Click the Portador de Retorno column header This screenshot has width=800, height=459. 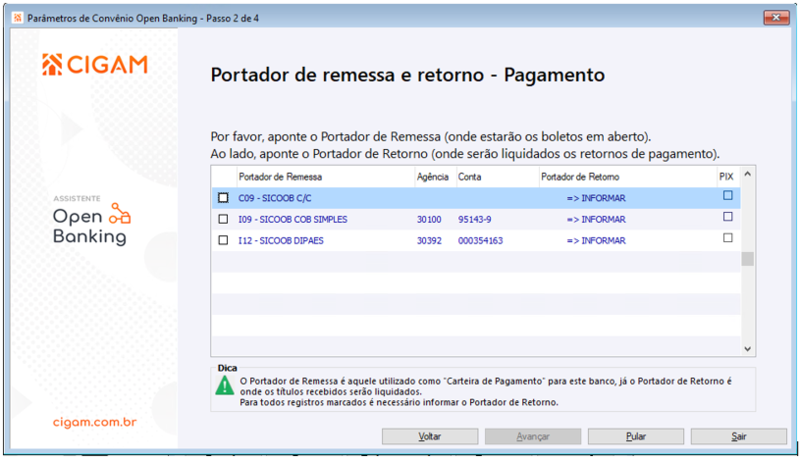point(628,177)
